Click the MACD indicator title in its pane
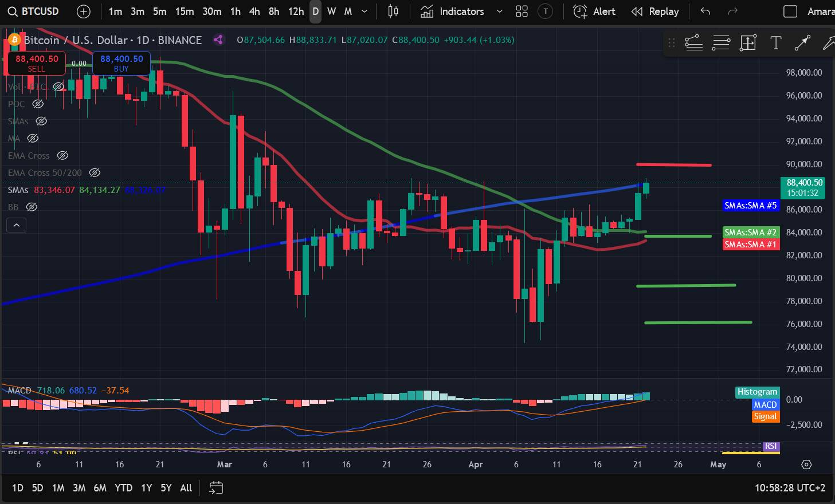Viewport: 835px width, 504px height. (x=19, y=391)
